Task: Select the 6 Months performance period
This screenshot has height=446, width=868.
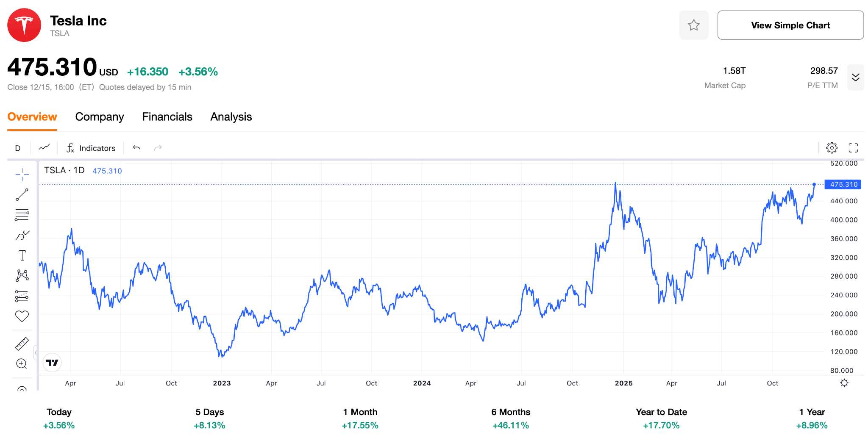Action: click(x=510, y=418)
